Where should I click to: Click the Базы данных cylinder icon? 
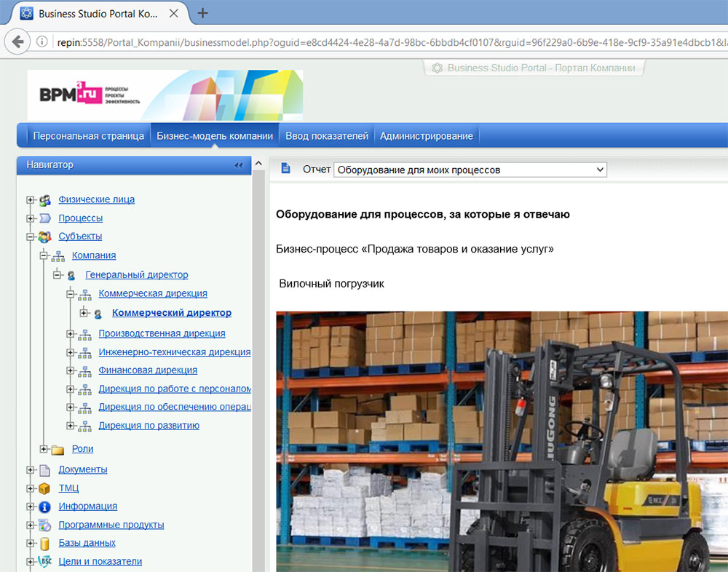pyautogui.click(x=45, y=544)
